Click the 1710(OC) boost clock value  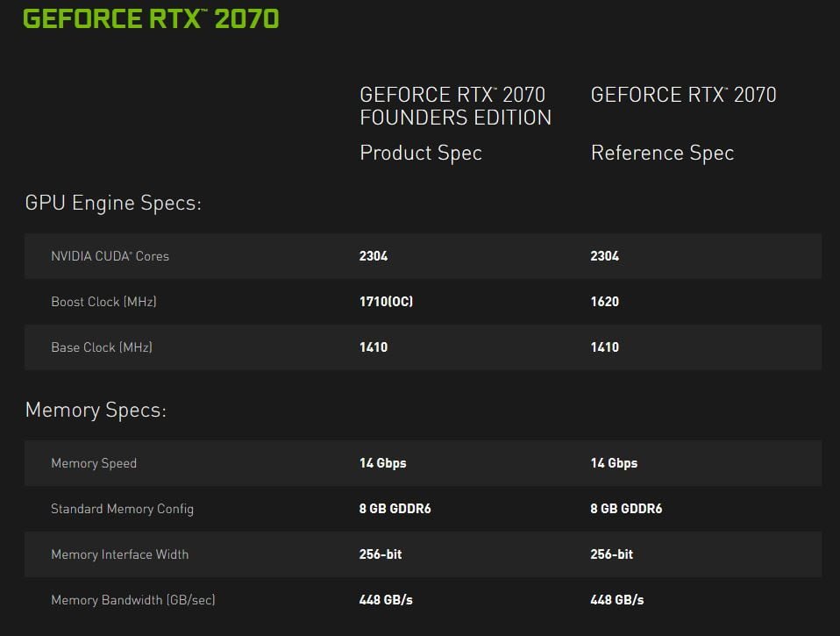pos(386,302)
